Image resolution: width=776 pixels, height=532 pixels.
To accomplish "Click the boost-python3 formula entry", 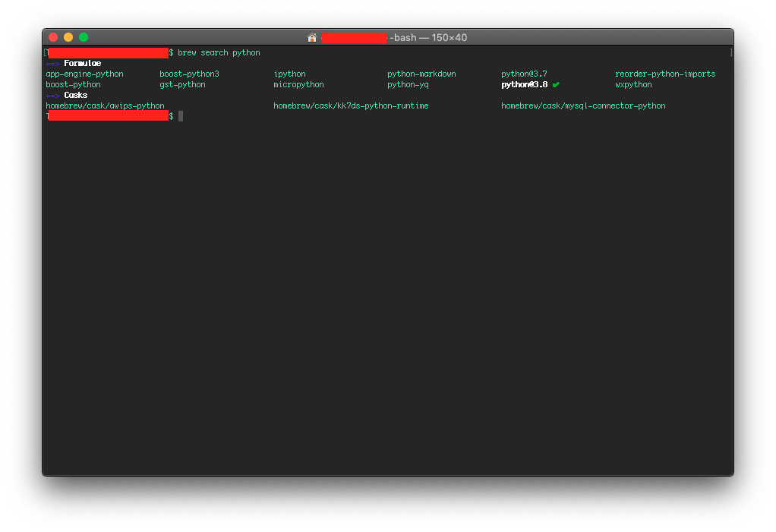I will 189,74.
